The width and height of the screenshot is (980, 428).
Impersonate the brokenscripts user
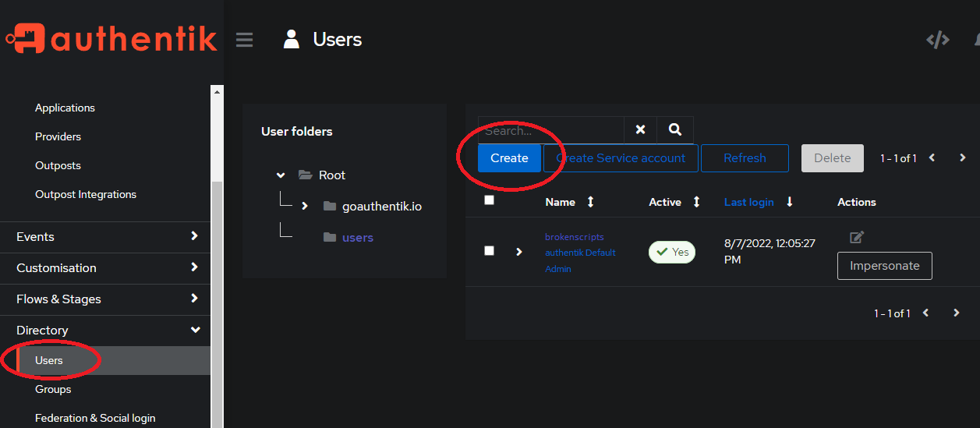coord(884,265)
